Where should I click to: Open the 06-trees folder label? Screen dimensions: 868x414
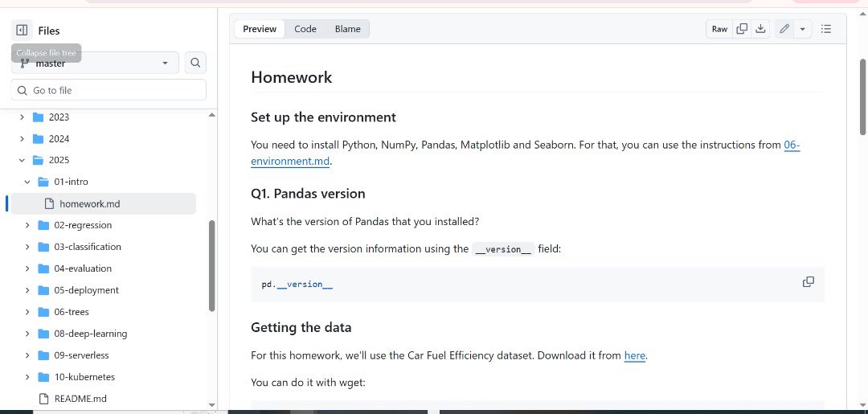tap(72, 312)
